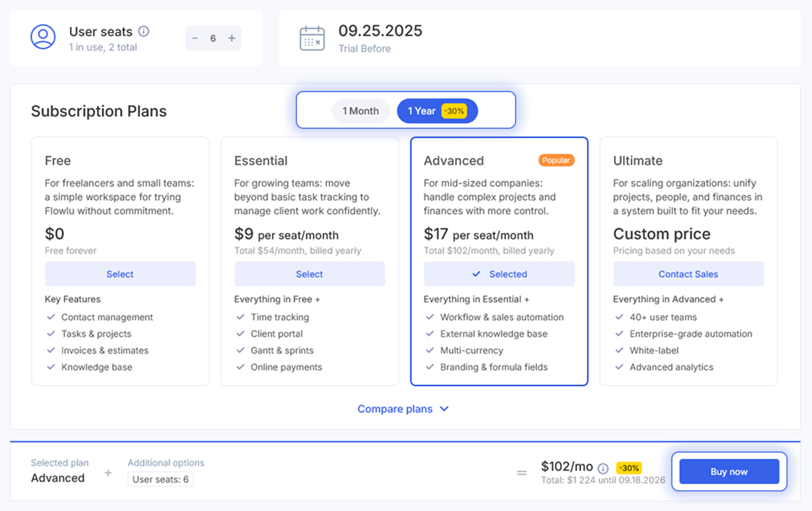
Task: Contact Sales for the Ultimate plan
Action: tap(688, 274)
